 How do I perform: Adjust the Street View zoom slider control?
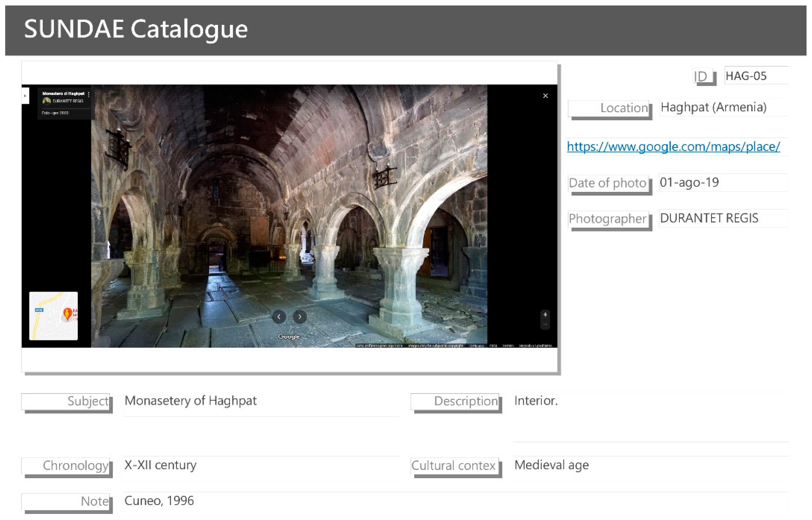tap(545, 319)
